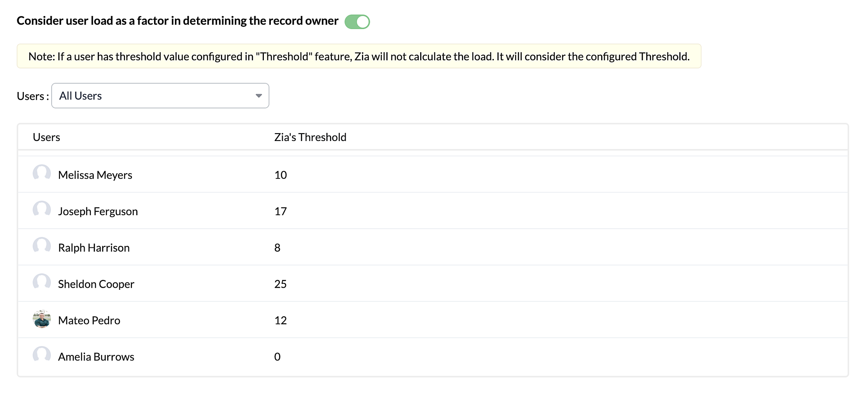This screenshot has width=868, height=397.
Task: Click Joseph Ferguson's avatar icon
Action: pos(42,210)
